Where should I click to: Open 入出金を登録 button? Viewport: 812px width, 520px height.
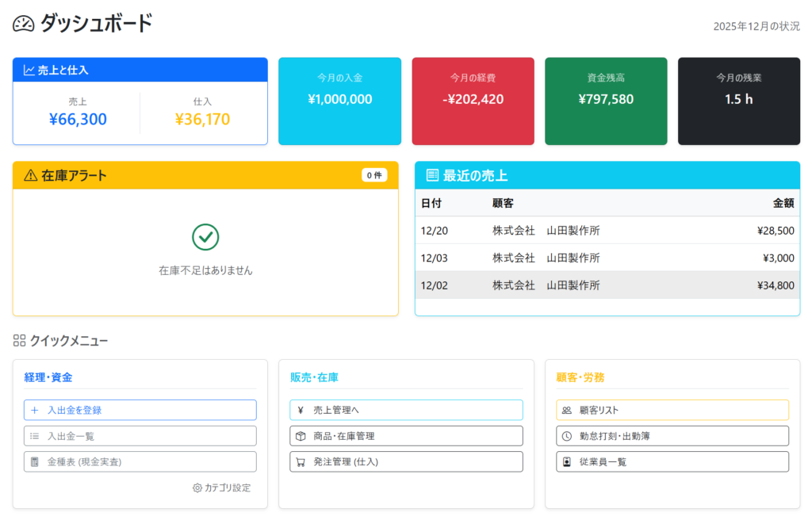(140, 410)
